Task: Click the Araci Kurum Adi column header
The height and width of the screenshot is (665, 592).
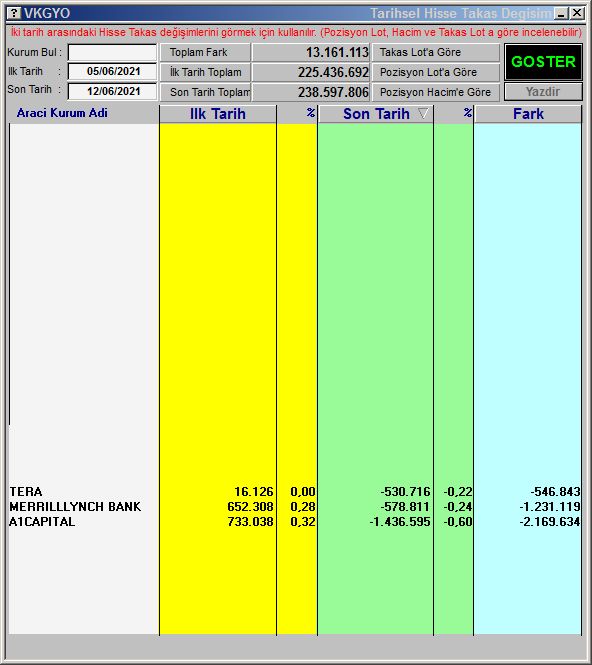Action: pos(62,113)
